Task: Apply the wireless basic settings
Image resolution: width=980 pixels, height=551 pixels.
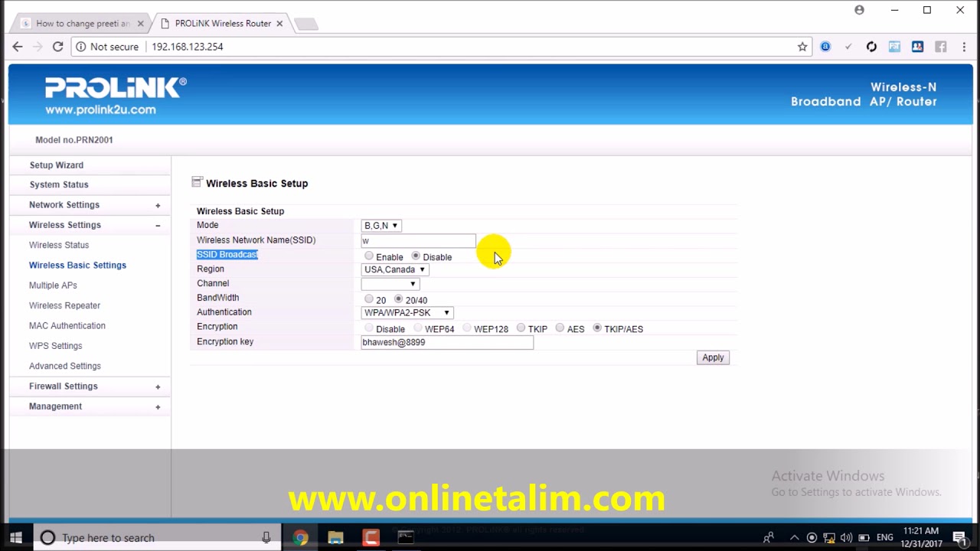Action: tap(713, 357)
